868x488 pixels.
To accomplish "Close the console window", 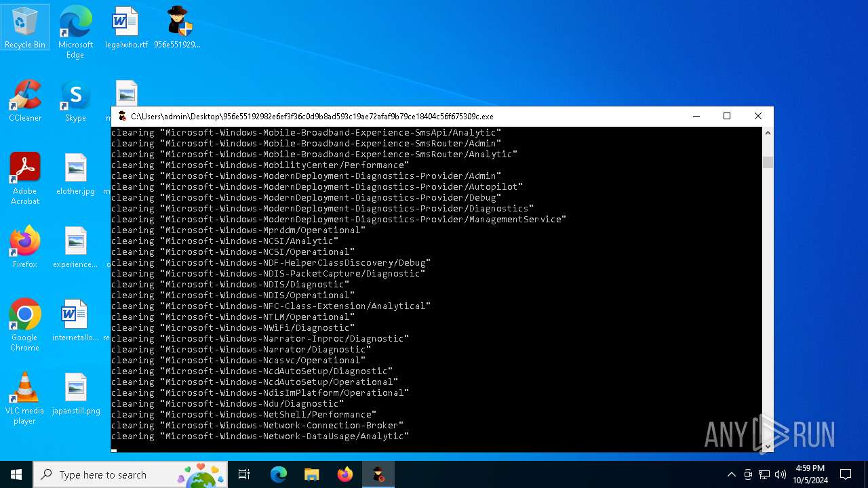I will tap(758, 116).
